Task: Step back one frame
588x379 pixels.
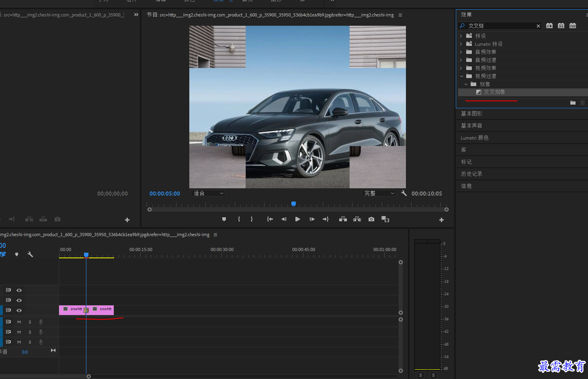Action: [284, 219]
